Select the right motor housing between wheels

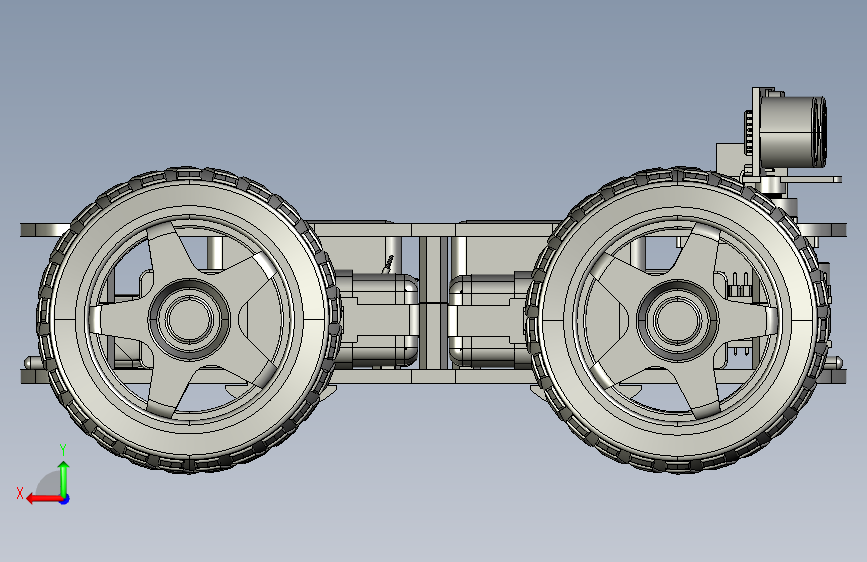(x=489, y=321)
